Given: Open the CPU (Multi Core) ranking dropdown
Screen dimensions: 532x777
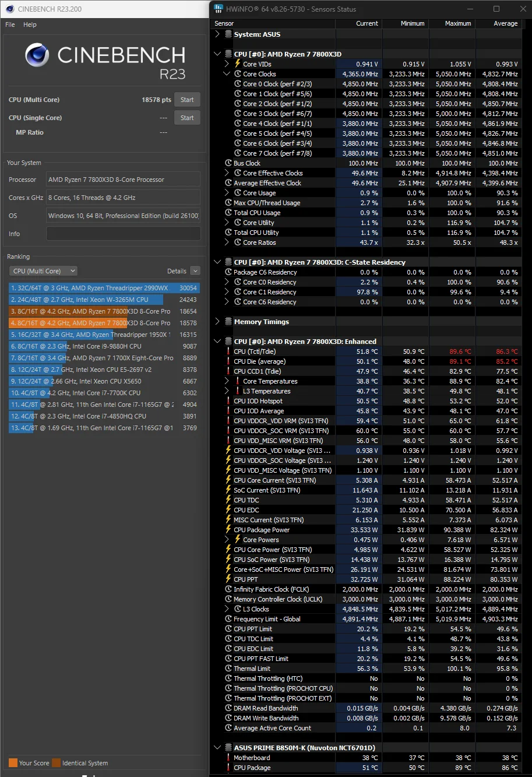Looking at the screenshot, I should point(44,271).
